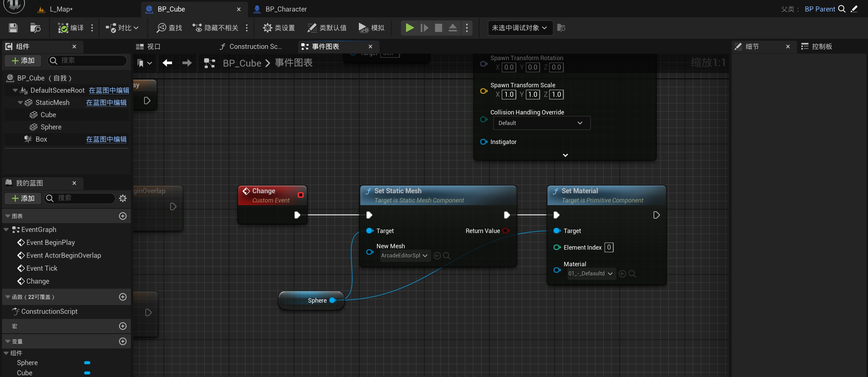Viewport: 868px width, 377px height.
Task: Toggle Sphere variable visibility pill
Action: click(87, 363)
